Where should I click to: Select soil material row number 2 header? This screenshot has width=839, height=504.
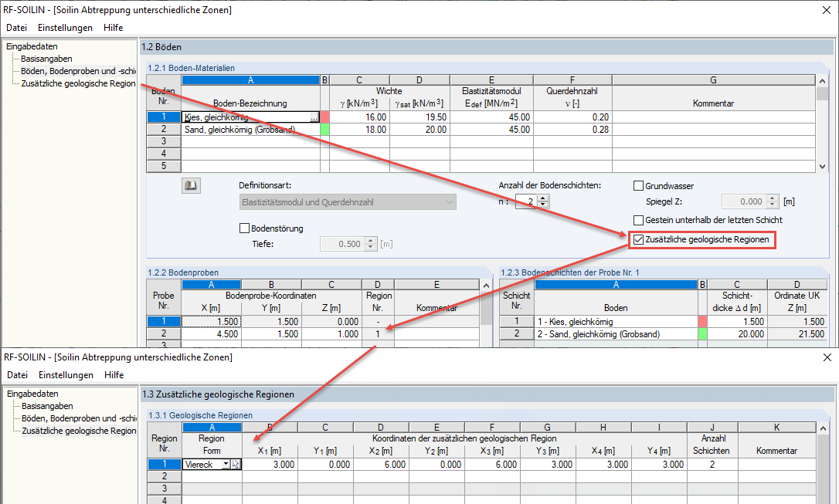[x=164, y=130]
